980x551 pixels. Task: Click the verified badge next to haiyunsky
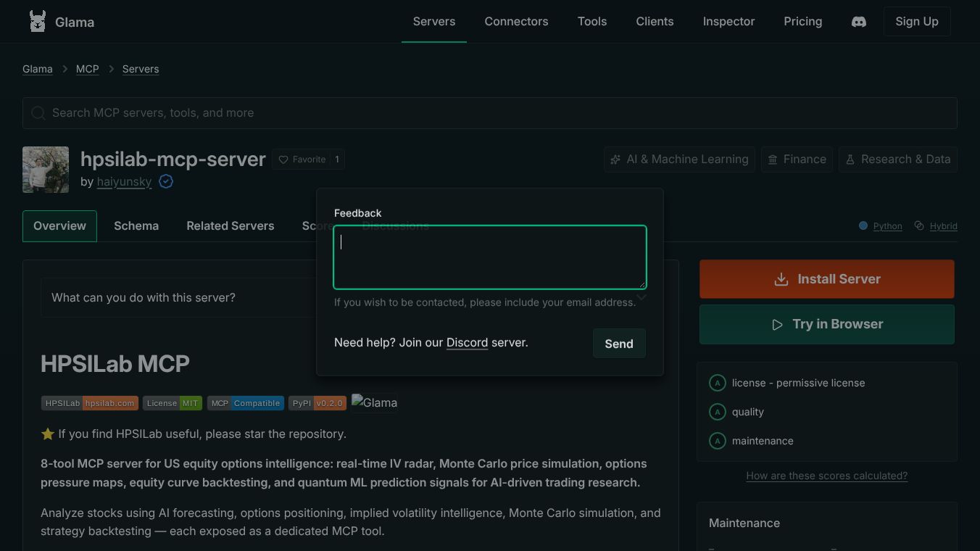pyautogui.click(x=166, y=181)
